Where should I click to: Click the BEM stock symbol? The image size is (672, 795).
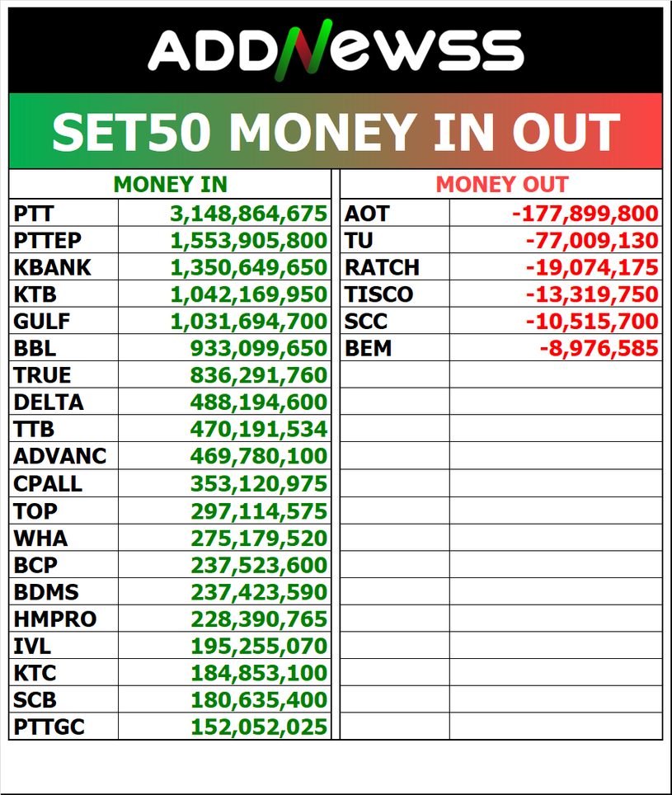[368, 349]
